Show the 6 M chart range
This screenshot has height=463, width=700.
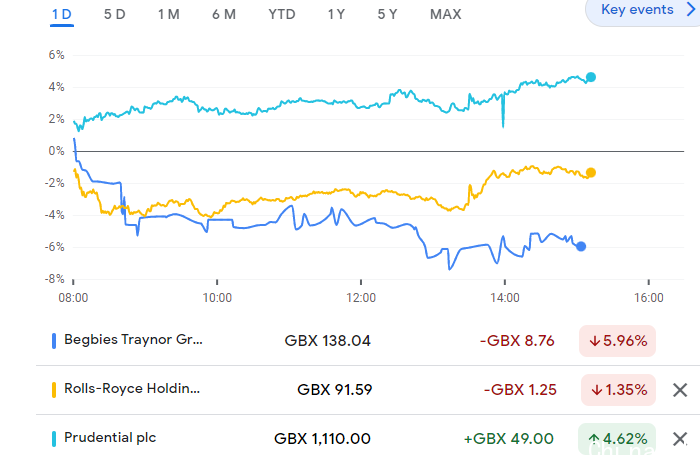coord(223,14)
